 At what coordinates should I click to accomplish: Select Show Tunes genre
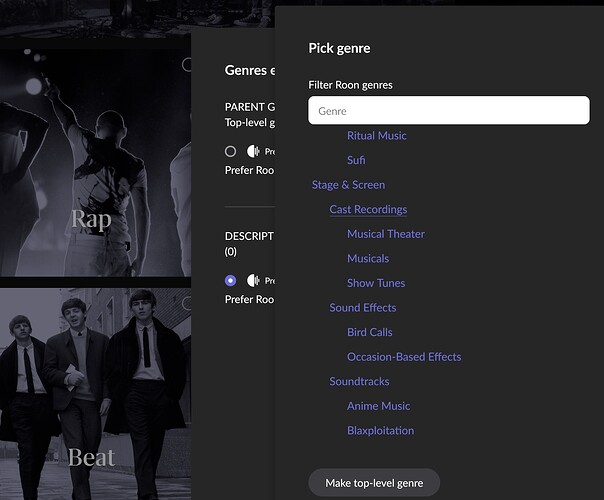(x=376, y=283)
